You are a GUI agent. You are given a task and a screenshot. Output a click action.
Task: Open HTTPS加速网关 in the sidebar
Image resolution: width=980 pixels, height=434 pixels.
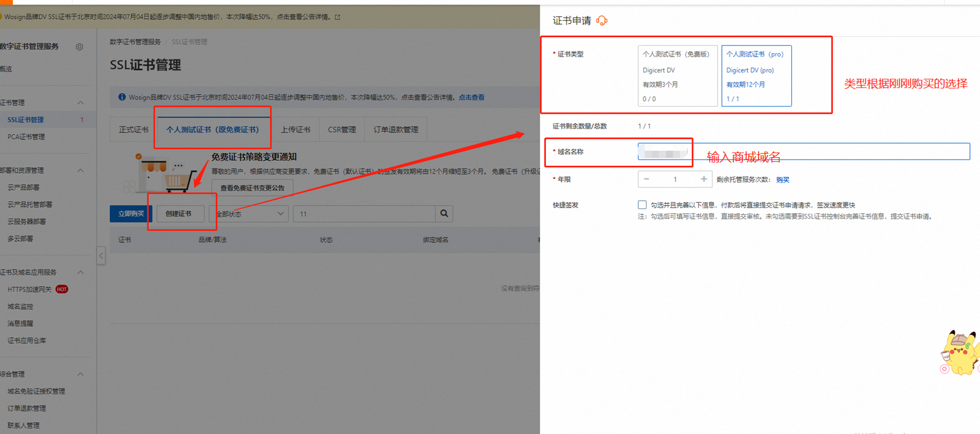pyautogui.click(x=29, y=289)
